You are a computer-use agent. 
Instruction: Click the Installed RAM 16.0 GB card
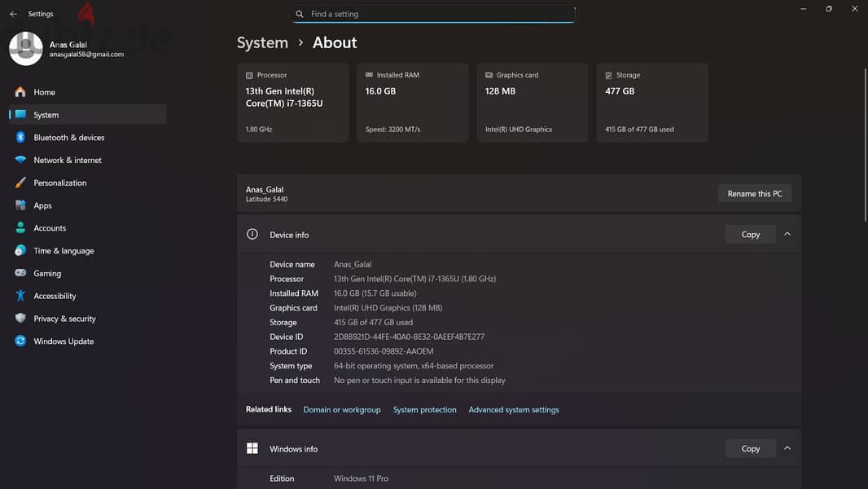coord(412,103)
